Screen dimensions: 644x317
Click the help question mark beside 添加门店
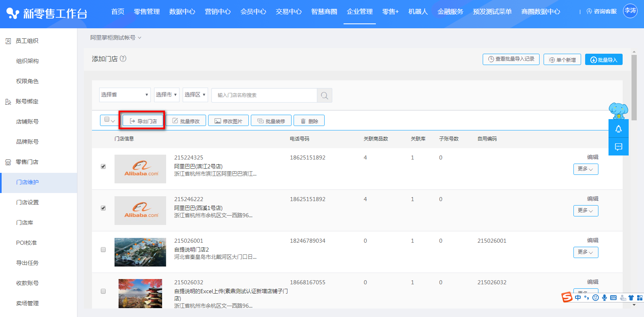coord(123,59)
